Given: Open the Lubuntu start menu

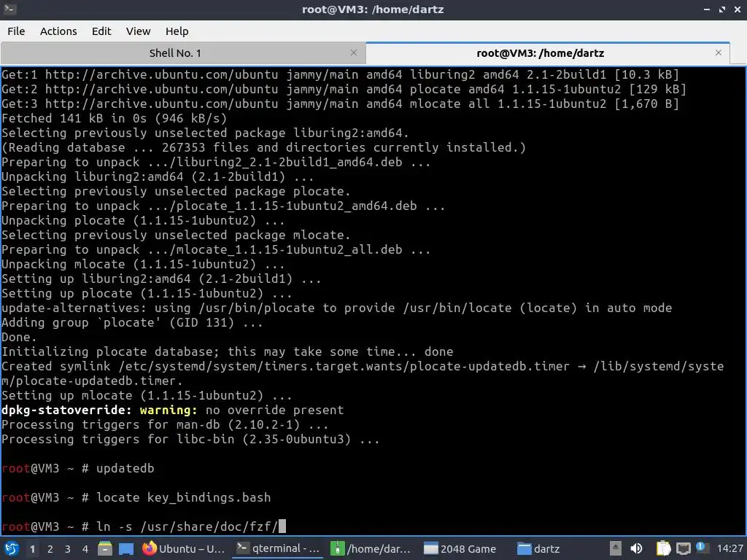Looking at the screenshot, I should (12, 548).
